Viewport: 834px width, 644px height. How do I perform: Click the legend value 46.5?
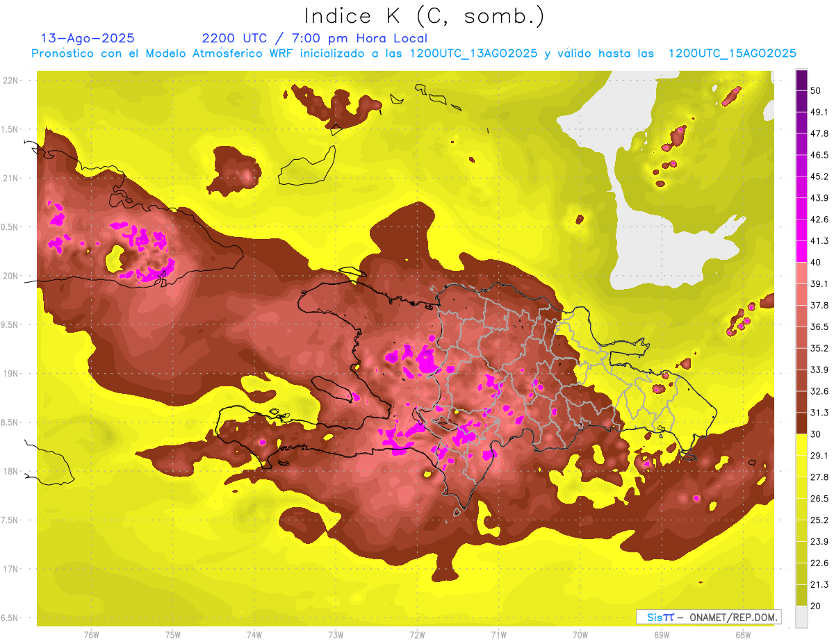tap(819, 155)
